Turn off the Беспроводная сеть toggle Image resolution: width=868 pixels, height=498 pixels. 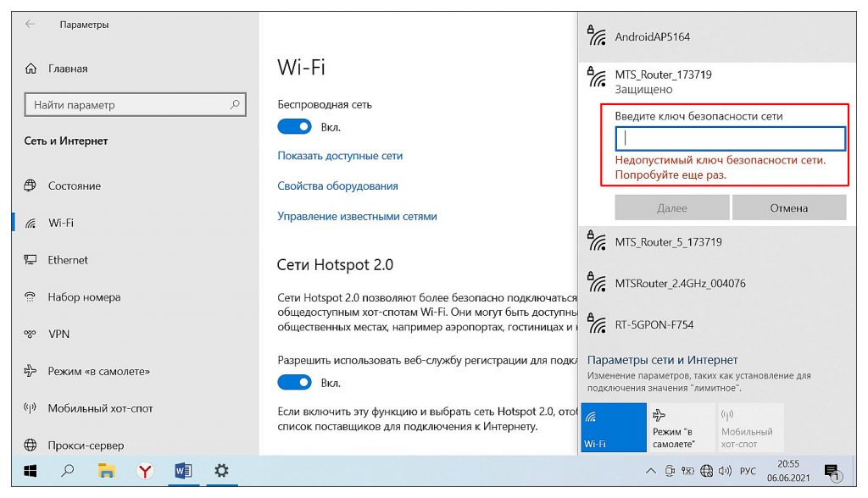coord(294,127)
